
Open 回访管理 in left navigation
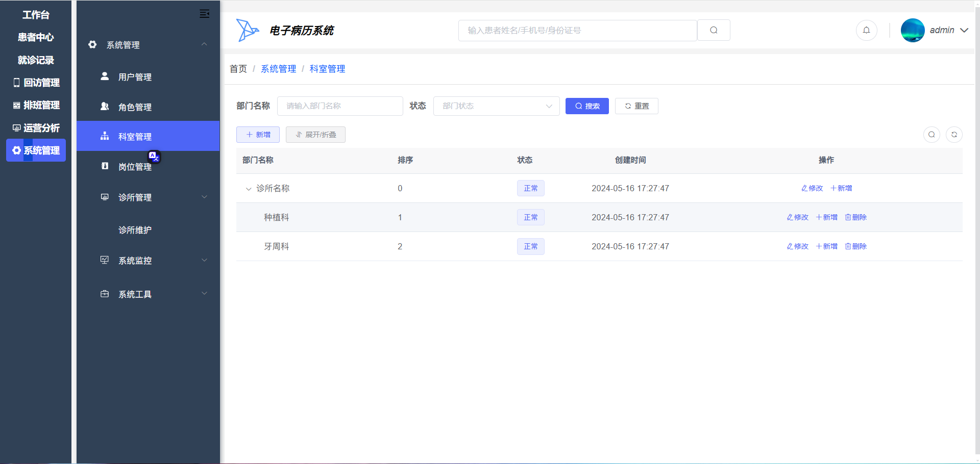click(x=36, y=83)
